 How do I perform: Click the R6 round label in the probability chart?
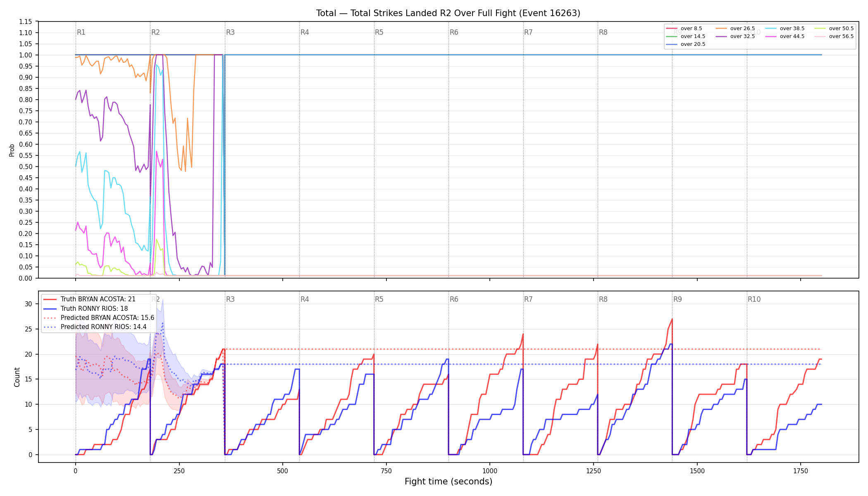(x=454, y=32)
